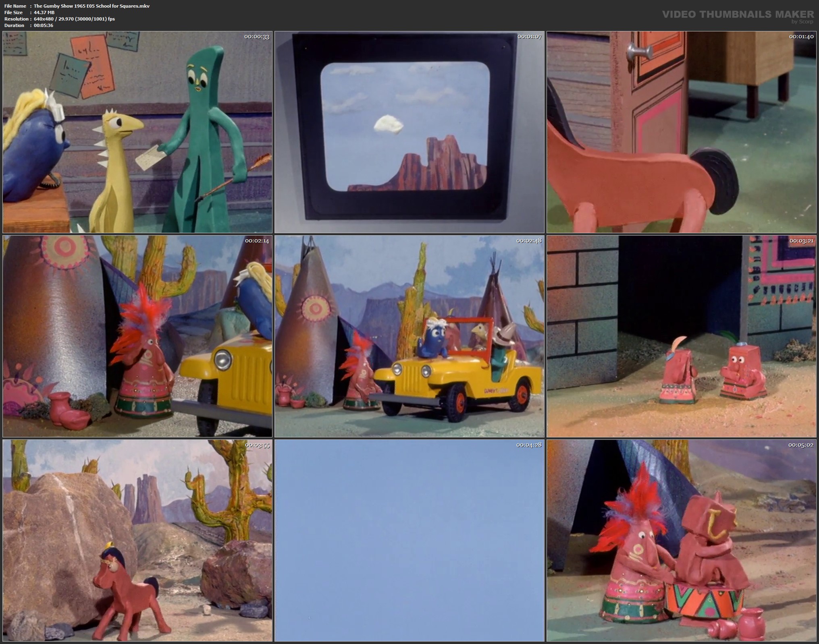Viewport: 819px width, 644px height.
Task: Click the 'Duration' field label
Action: (14, 25)
